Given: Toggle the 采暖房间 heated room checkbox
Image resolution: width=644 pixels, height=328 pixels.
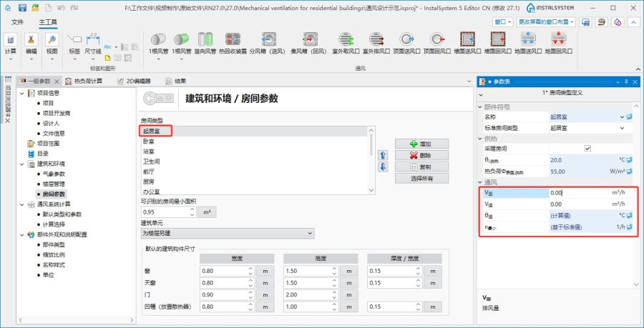Looking at the screenshot, I should (587, 148).
